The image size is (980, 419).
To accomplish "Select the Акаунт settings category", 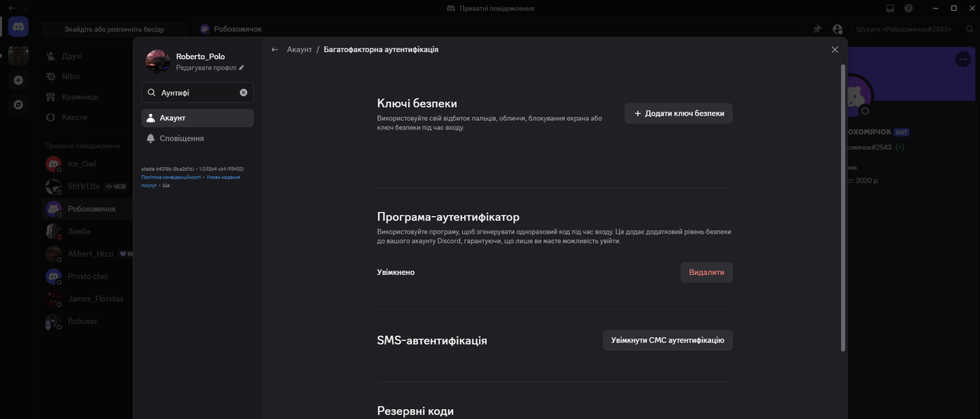I will click(x=198, y=118).
